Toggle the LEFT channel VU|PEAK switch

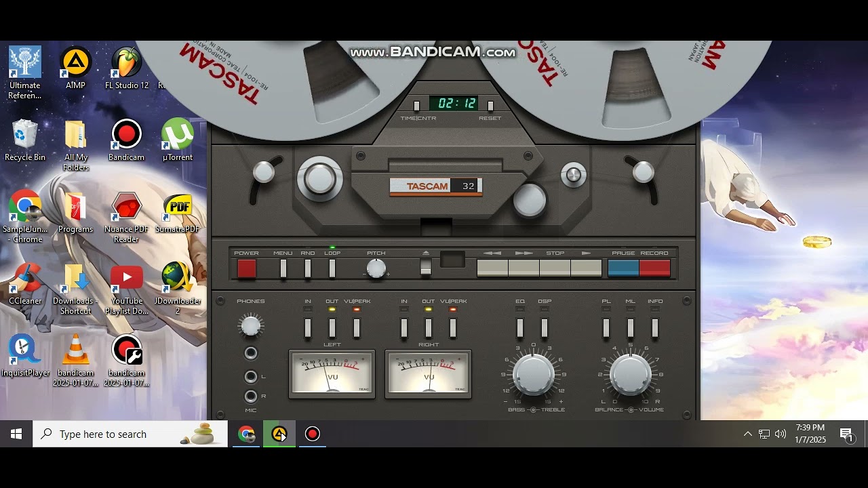tap(357, 328)
